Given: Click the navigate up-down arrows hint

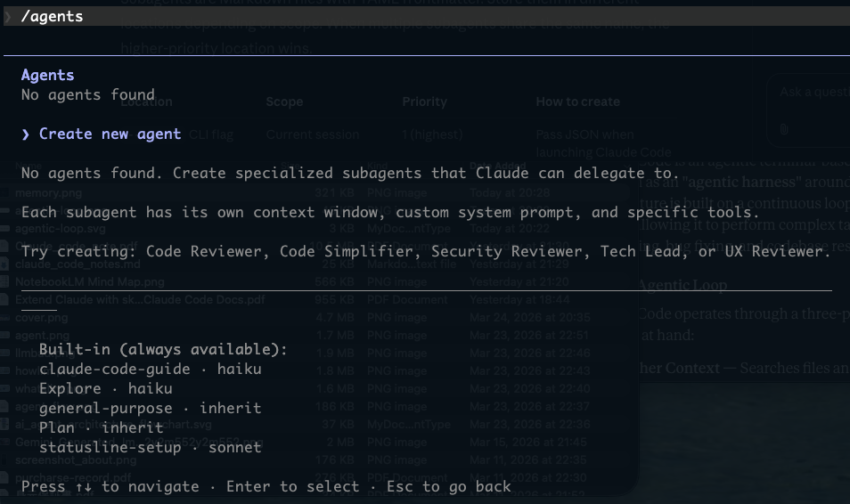Looking at the screenshot, I should pyautogui.click(x=110, y=486).
